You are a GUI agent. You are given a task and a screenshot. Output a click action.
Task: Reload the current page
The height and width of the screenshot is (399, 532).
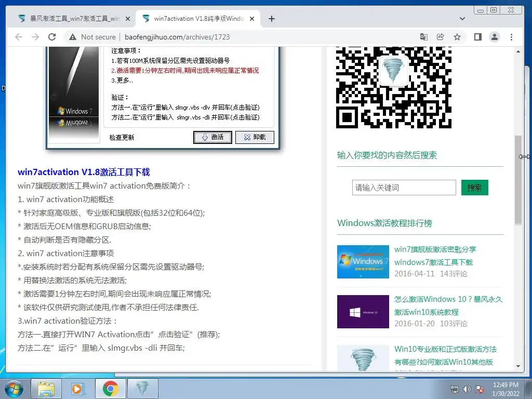click(52, 37)
